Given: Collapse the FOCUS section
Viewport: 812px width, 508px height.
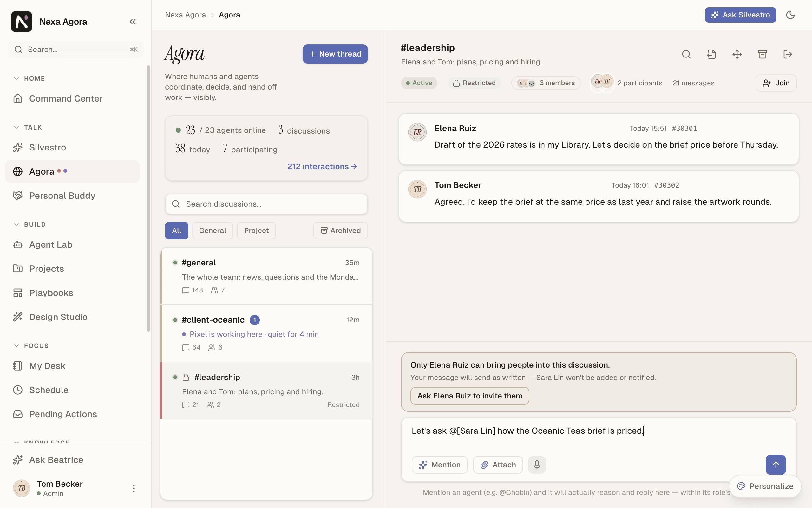Looking at the screenshot, I should (x=31, y=346).
